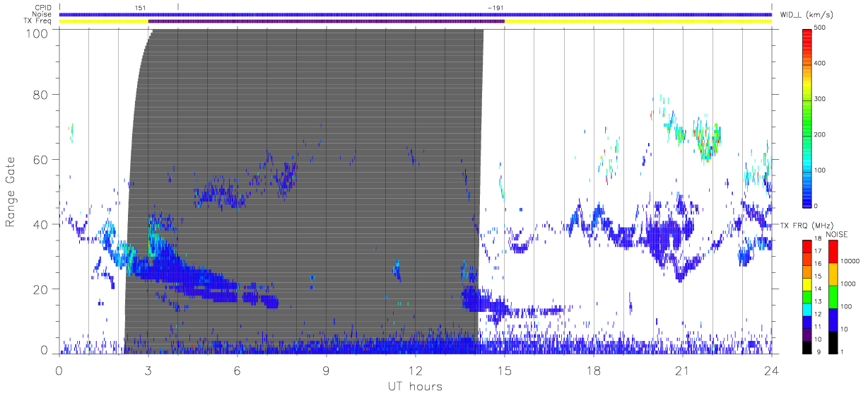Click the 6 tick label on UT hours axis

pos(237,370)
